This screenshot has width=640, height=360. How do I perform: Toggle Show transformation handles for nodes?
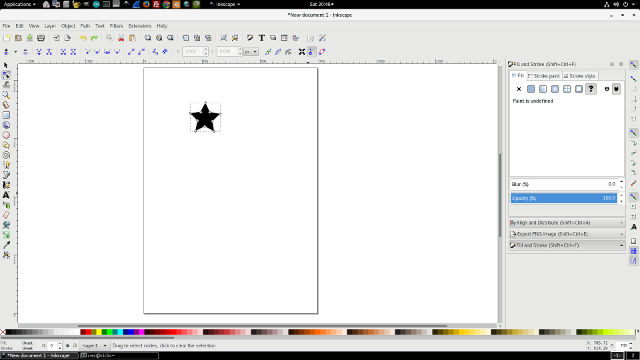point(302,52)
